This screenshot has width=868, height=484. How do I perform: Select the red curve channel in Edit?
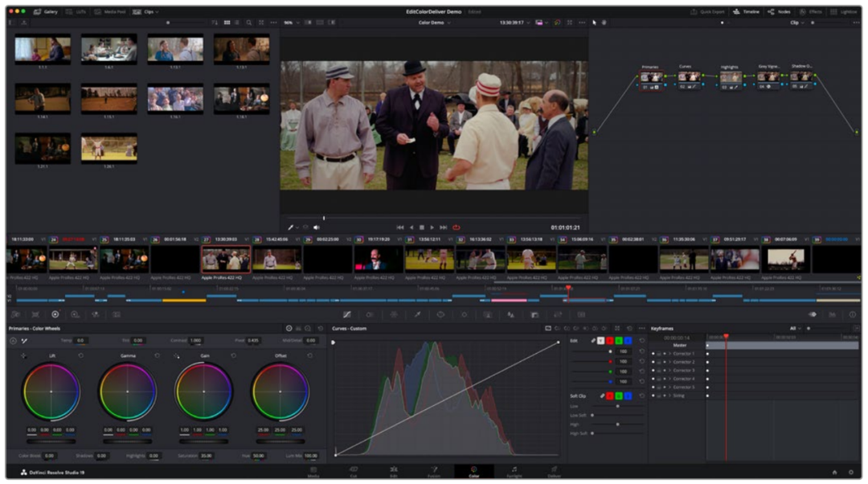pyautogui.click(x=609, y=341)
